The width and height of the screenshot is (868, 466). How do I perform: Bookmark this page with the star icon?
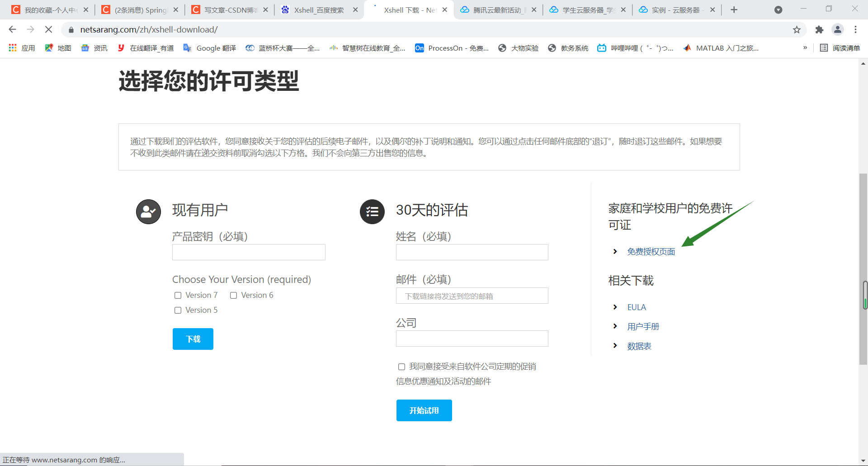pos(797,29)
